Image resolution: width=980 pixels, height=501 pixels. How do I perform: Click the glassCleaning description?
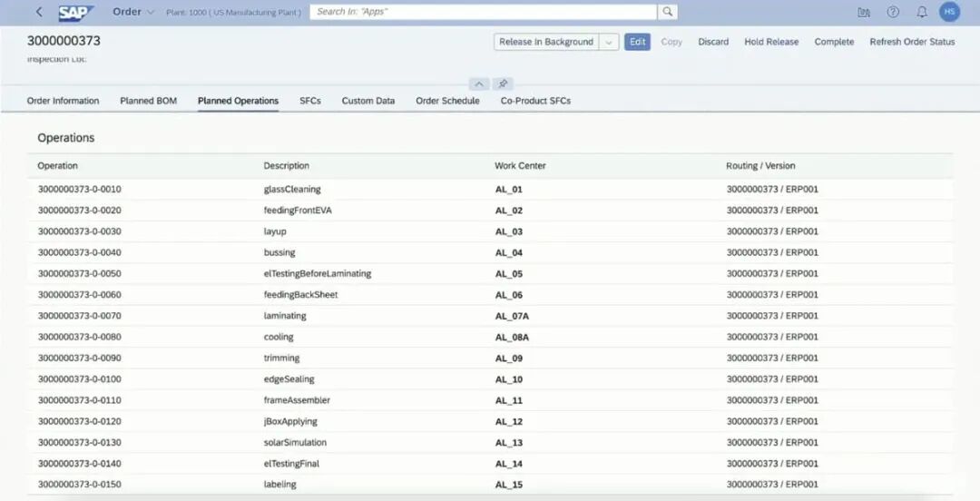click(292, 189)
